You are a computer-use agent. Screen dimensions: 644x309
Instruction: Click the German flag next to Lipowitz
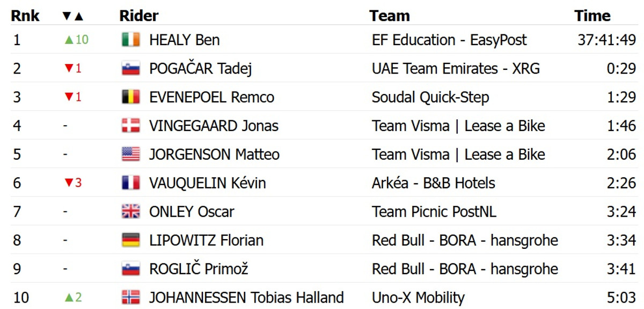coord(131,240)
